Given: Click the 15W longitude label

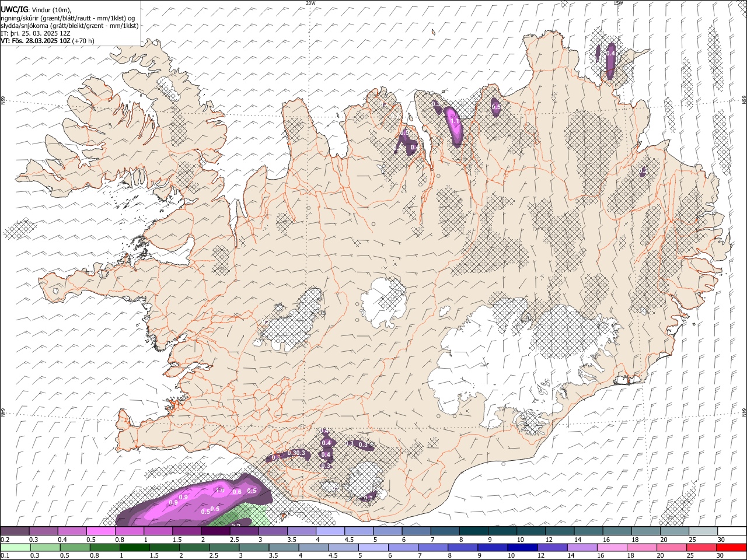Looking at the screenshot, I should click(x=618, y=3).
